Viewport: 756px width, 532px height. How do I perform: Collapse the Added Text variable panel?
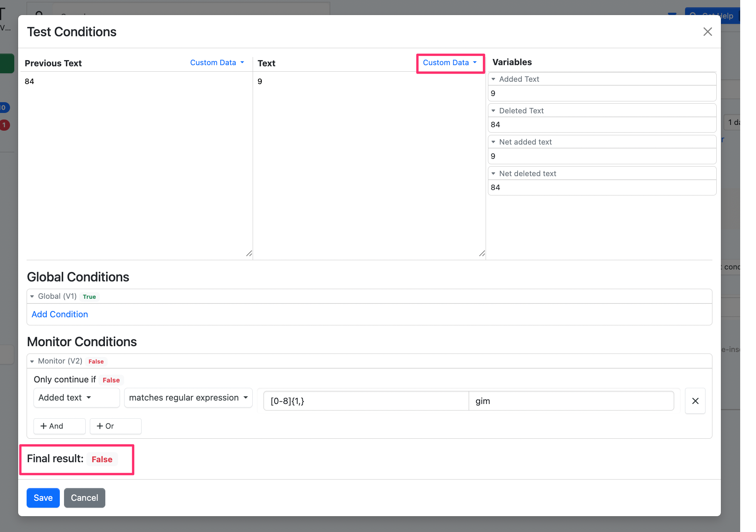click(x=493, y=79)
